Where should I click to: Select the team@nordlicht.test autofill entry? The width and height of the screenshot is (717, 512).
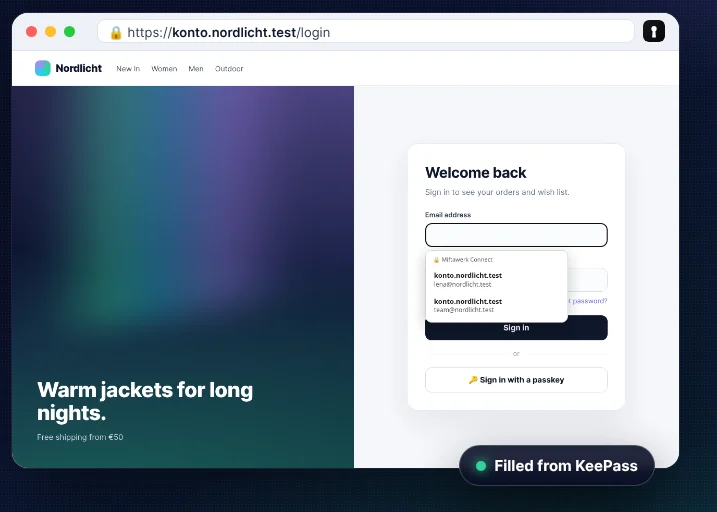pyautogui.click(x=496, y=305)
